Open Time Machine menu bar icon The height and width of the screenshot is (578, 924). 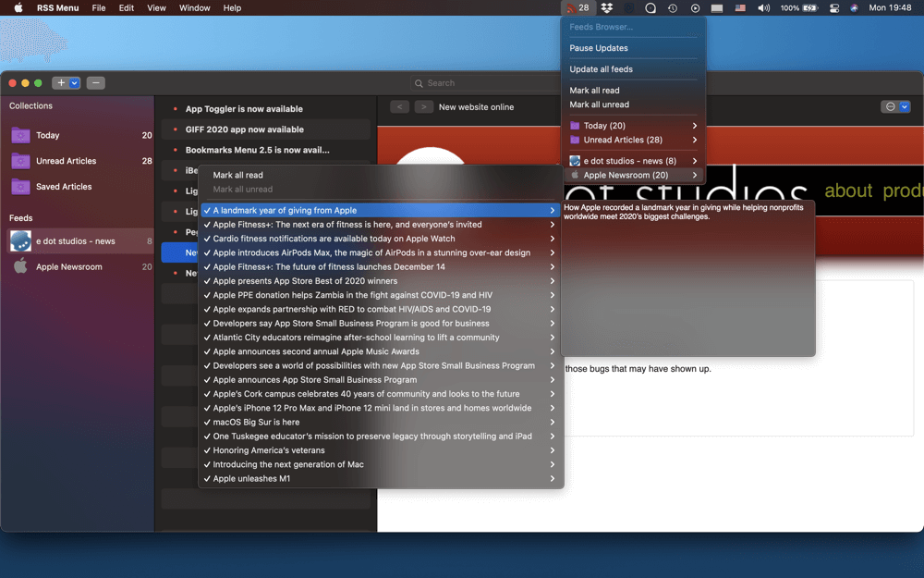pos(673,7)
